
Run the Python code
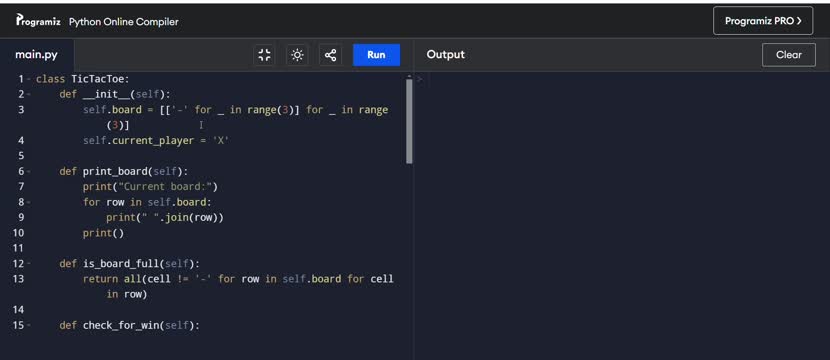pyautogui.click(x=376, y=55)
